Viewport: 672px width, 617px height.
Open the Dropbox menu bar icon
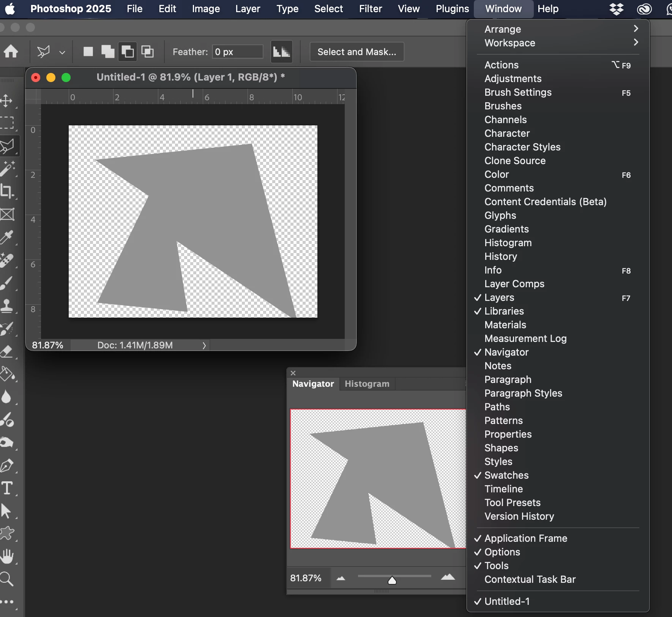(x=617, y=9)
